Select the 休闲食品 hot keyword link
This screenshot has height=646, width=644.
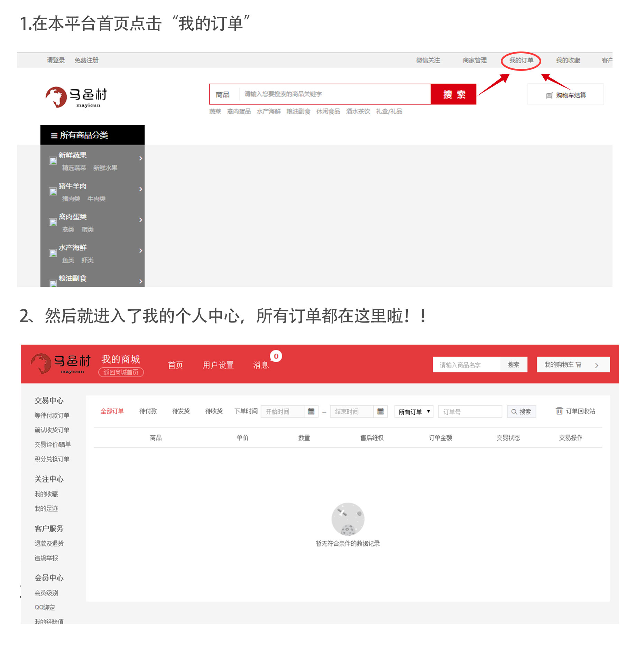[x=328, y=111]
